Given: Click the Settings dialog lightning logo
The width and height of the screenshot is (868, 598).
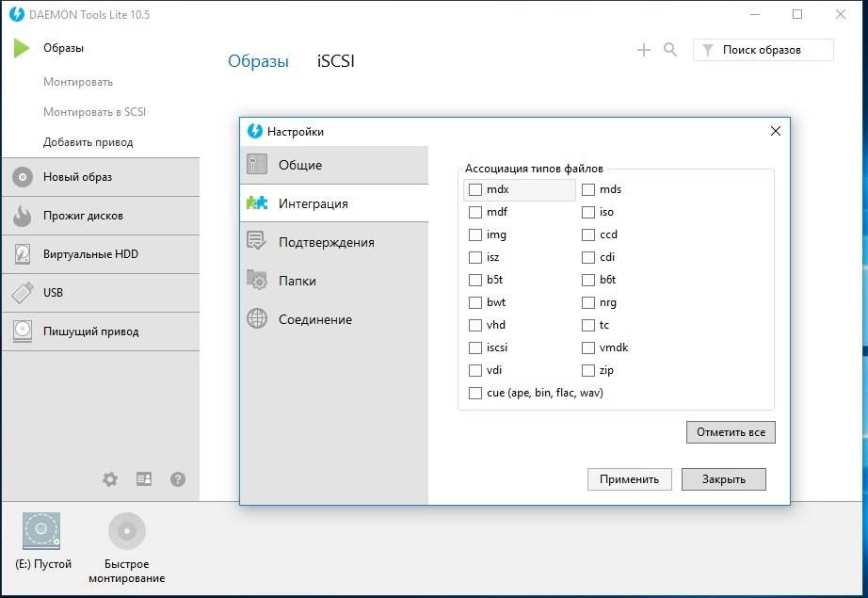Looking at the screenshot, I should click(255, 131).
